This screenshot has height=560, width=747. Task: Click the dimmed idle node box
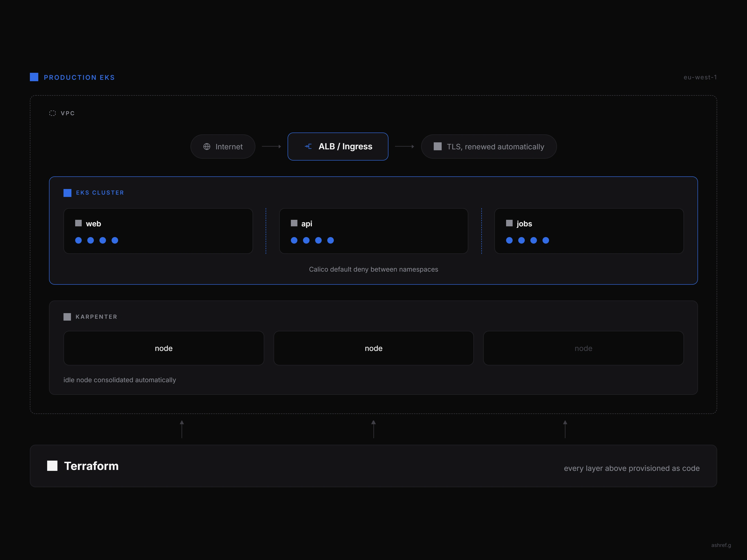584,348
